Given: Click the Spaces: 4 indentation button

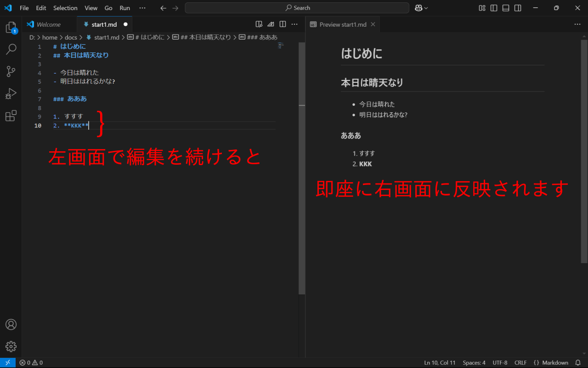Looking at the screenshot, I should [x=474, y=362].
